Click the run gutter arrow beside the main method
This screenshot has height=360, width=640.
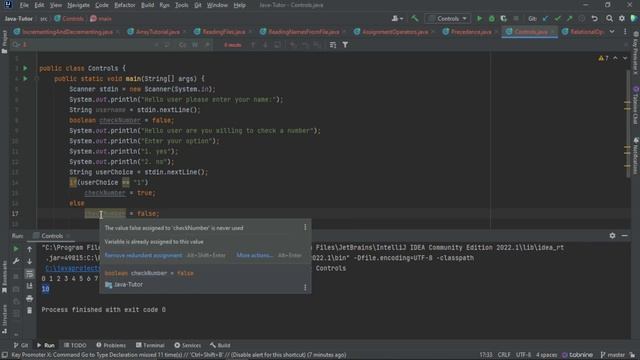click(25, 78)
